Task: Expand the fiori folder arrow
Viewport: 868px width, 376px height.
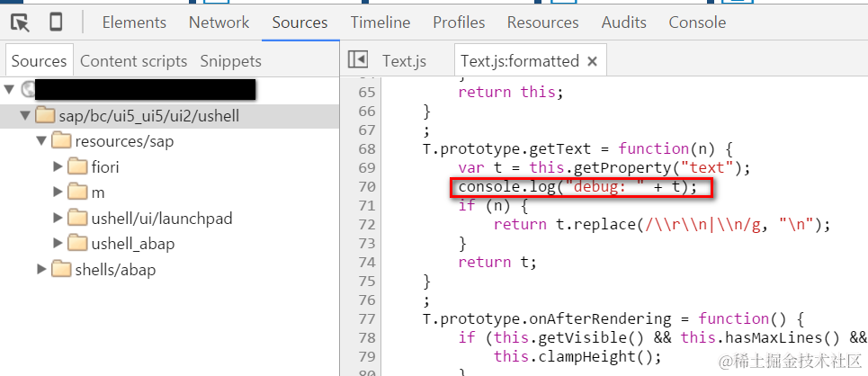Action: [x=58, y=166]
